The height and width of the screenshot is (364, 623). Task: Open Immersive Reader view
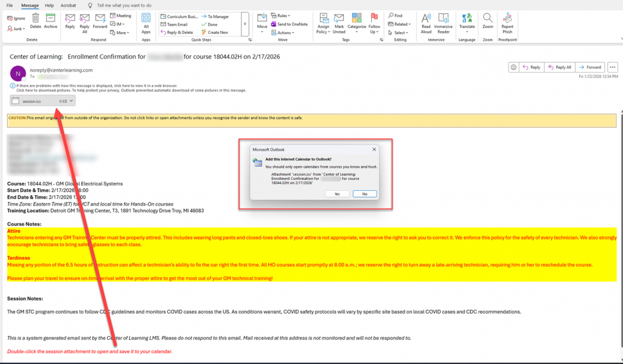tap(444, 21)
